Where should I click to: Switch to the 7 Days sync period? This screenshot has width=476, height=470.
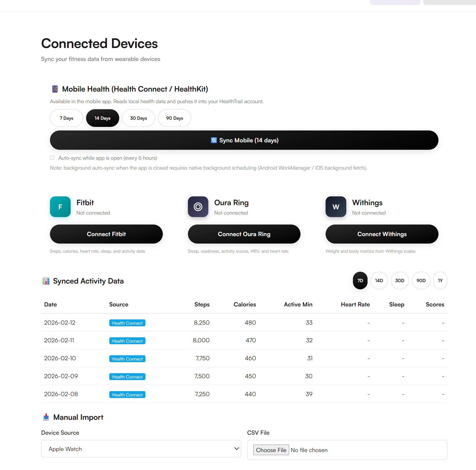(x=66, y=118)
